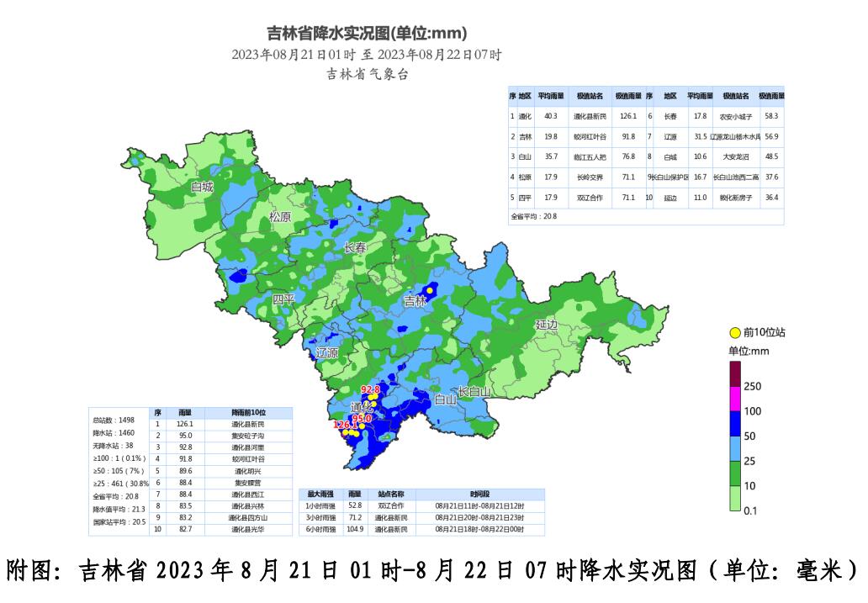This screenshot has height=603, width=868.
Task: Click the 降雨前10位 table column header
Action: coord(248,413)
